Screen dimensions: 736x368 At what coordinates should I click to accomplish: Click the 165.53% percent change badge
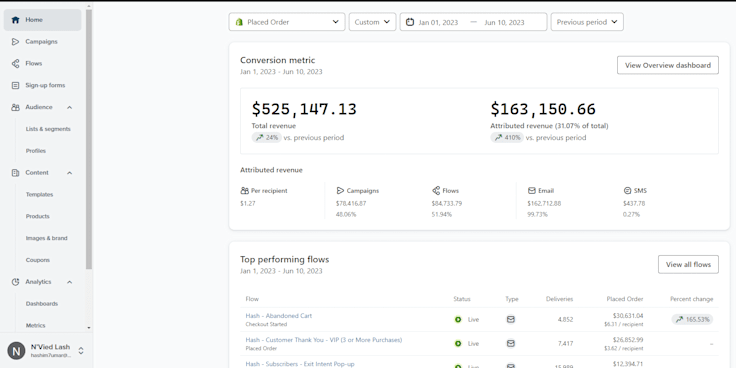pos(692,320)
